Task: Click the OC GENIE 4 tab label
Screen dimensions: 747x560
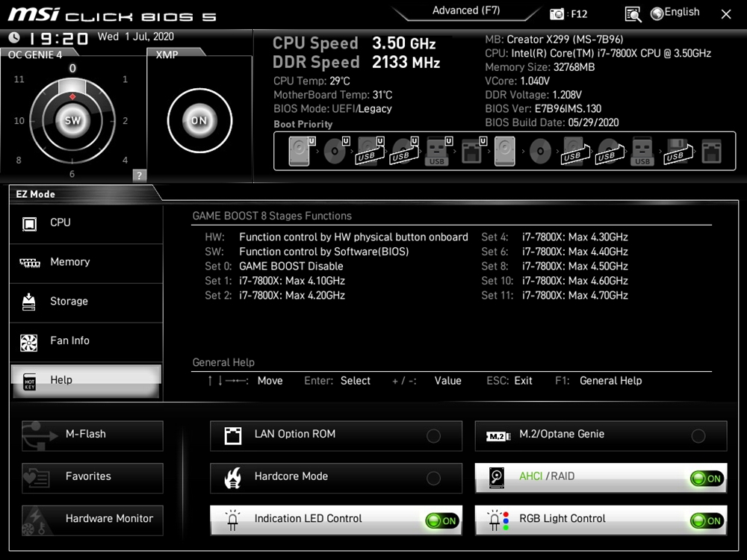Action: (x=35, y=55)
